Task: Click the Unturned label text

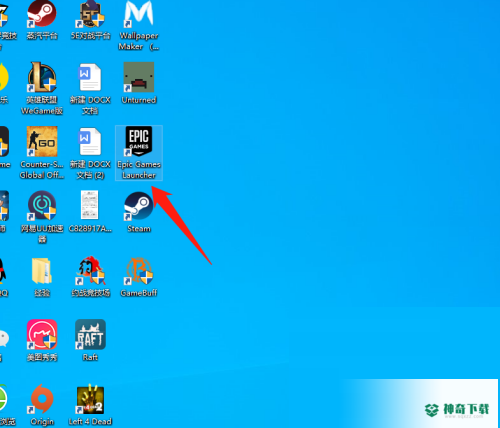Action: tap(139, 100)
